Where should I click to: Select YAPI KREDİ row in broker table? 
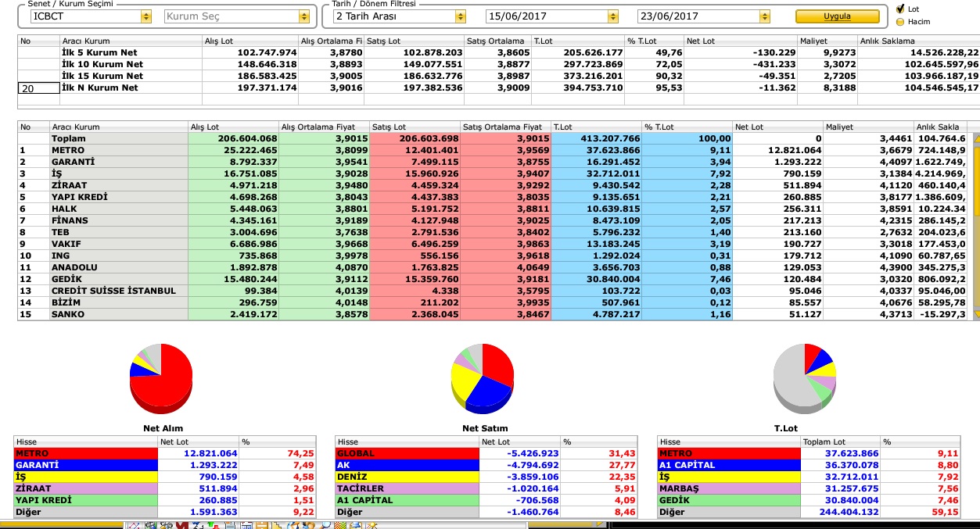(493, 197)
